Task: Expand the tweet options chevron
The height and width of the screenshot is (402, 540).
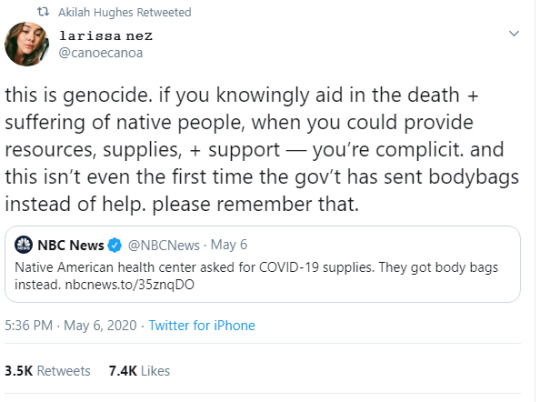Action: [x=514, y=33]
